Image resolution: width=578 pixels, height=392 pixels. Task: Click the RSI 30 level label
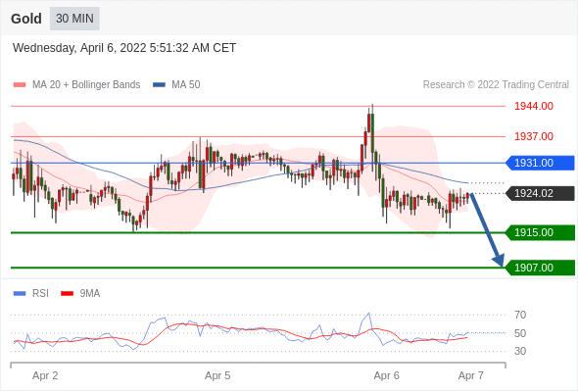(520, 351)
